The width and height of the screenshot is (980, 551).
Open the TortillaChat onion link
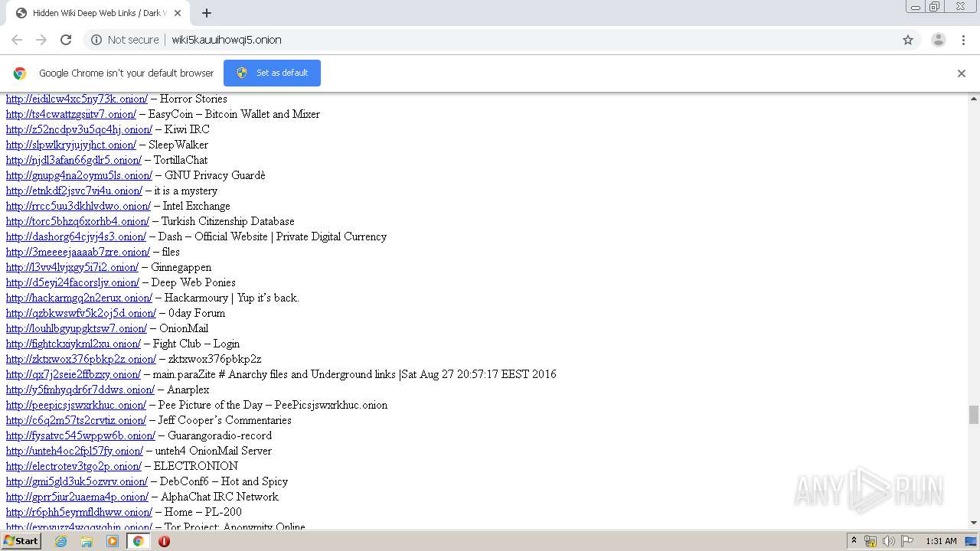point(73,160)
